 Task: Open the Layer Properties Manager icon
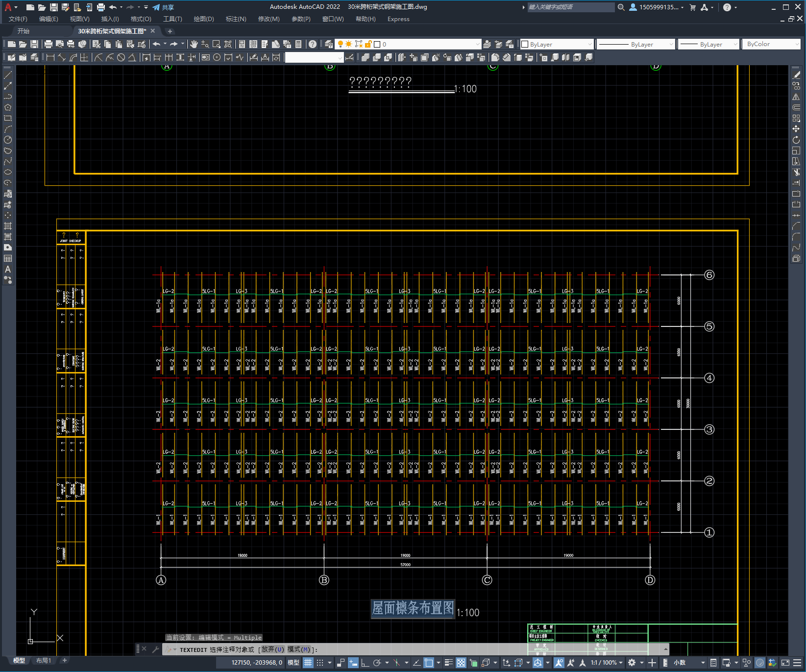329,44
